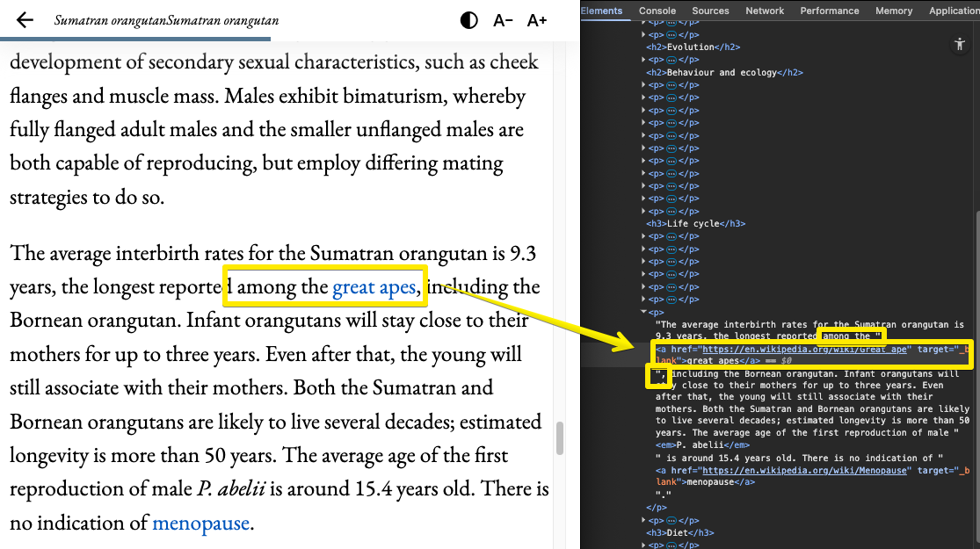Click the ellipsis badge in the <p> below the Evolution heading
980x549 pixels.
point(671,60)
